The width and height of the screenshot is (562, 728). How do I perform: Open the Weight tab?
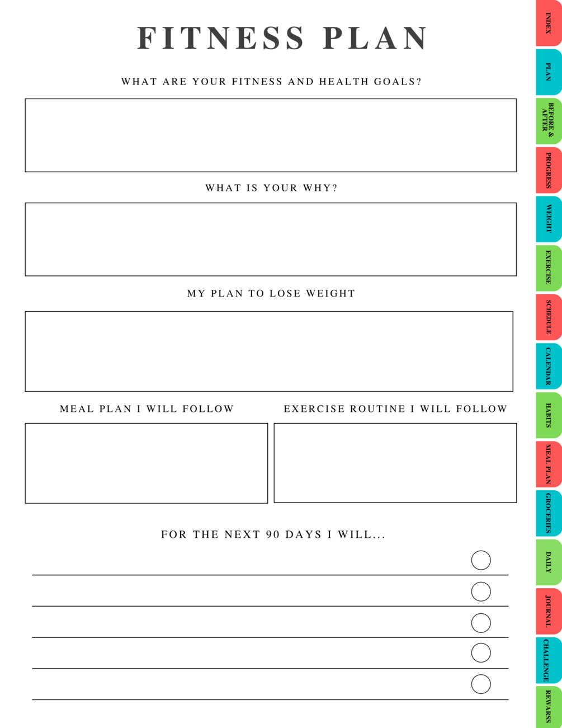click(x=548, y=219)
